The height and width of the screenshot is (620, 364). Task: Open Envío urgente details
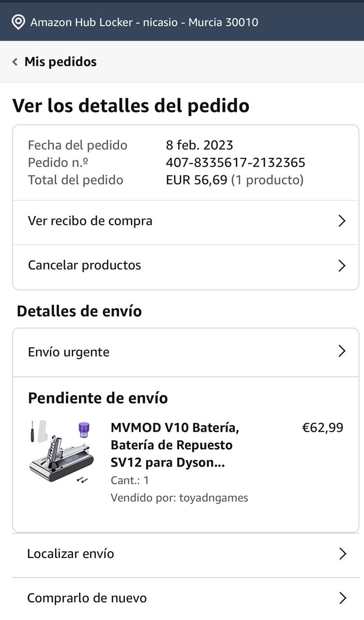[69, 352]
